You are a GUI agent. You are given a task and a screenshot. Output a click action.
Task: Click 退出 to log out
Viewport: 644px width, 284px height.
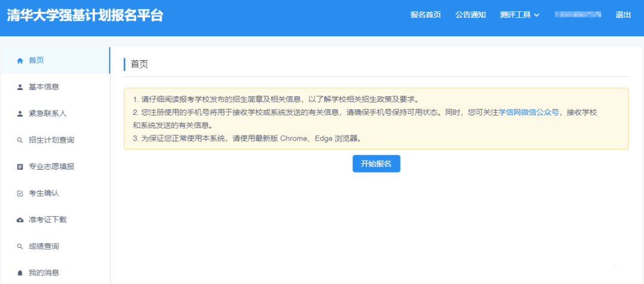tap(623, 15)
